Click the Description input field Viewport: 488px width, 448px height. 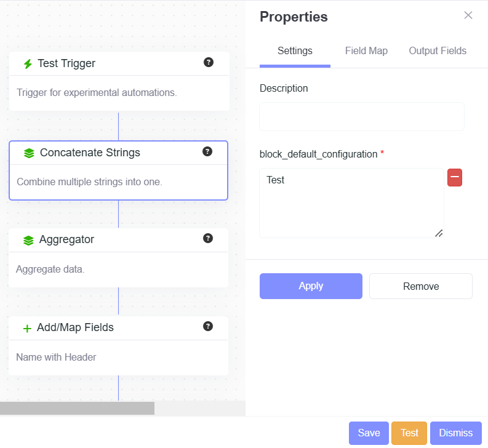click(362, 117)
